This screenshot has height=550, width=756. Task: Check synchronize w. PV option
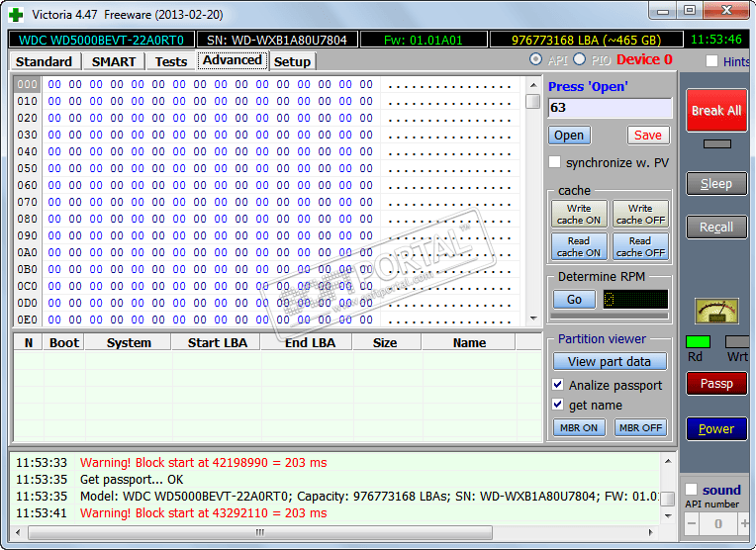click(x=555, y=162)
